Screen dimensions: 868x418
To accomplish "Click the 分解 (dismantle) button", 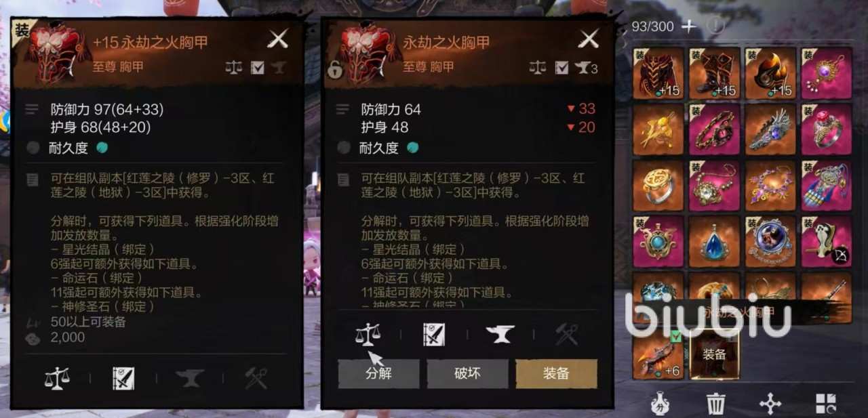I will [x=378, y=373].
